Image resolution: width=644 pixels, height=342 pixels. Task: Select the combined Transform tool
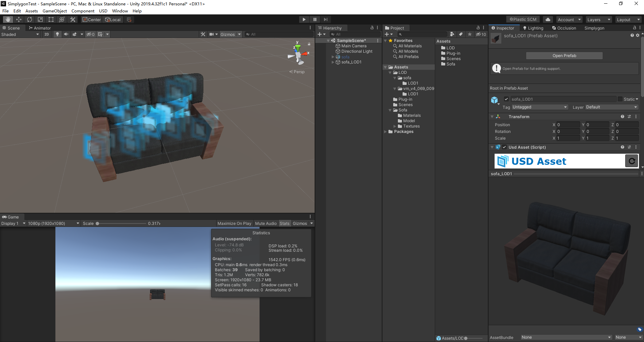(x=62, y=19)
